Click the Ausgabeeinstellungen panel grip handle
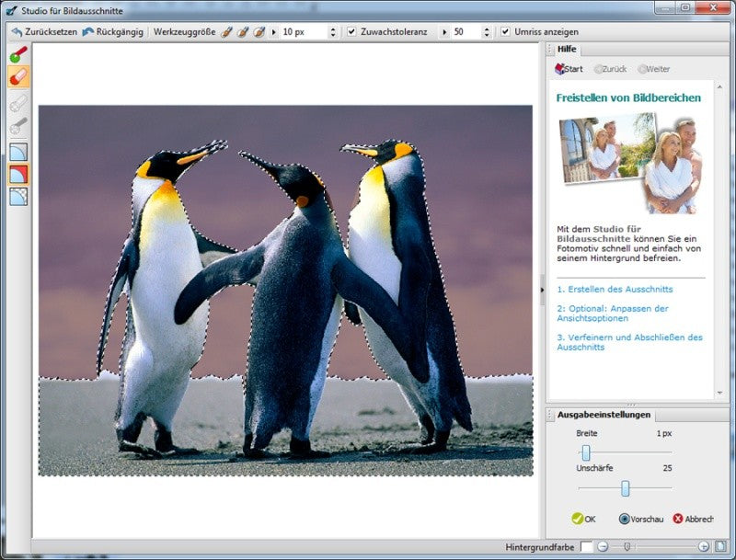The height and width of the screenshot is (560, 736). point(550,415)
